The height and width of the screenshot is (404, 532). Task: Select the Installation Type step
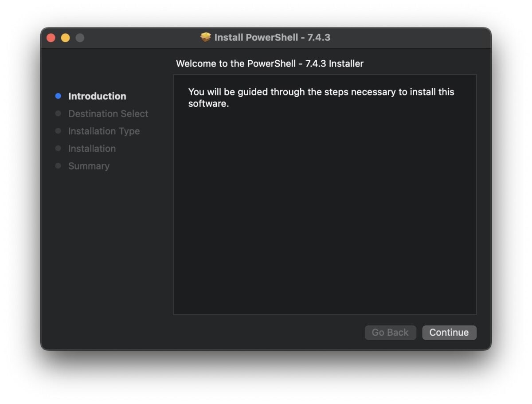pos(104,131)
